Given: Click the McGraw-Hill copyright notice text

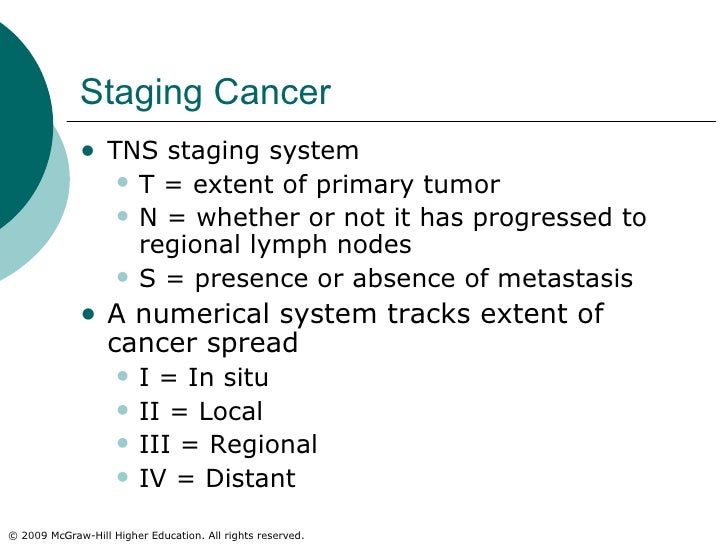Looking at the screenshot, I should click(155, 536).
